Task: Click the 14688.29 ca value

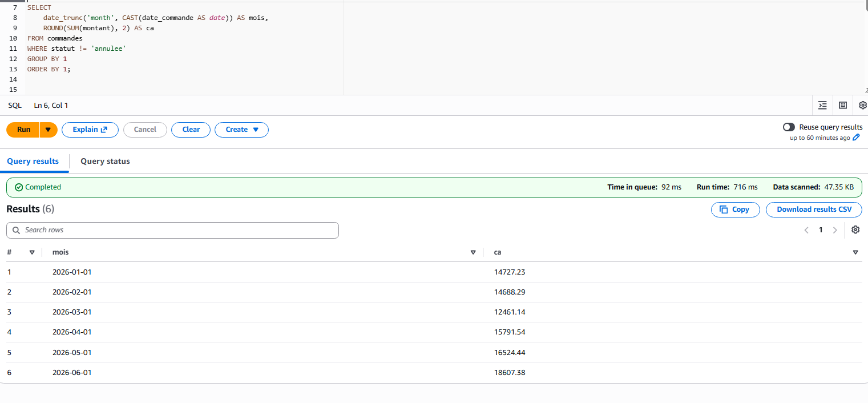Action: point(510,292)
